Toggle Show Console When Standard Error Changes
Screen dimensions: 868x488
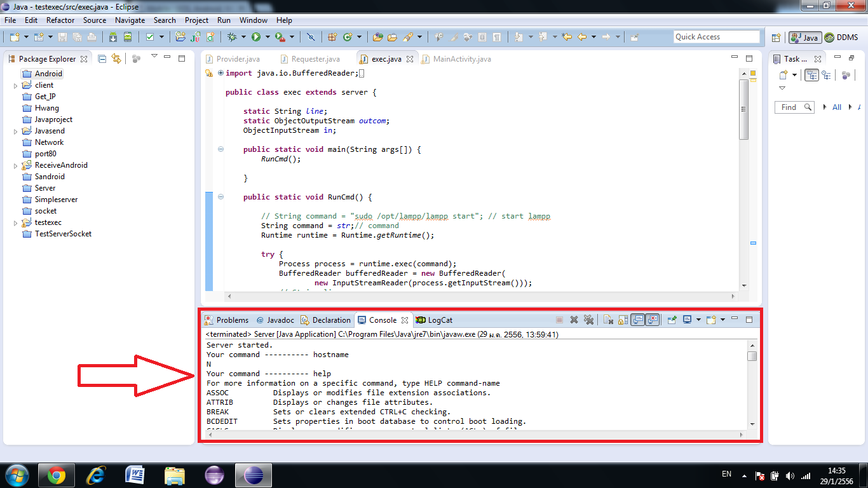coord(653,320)
